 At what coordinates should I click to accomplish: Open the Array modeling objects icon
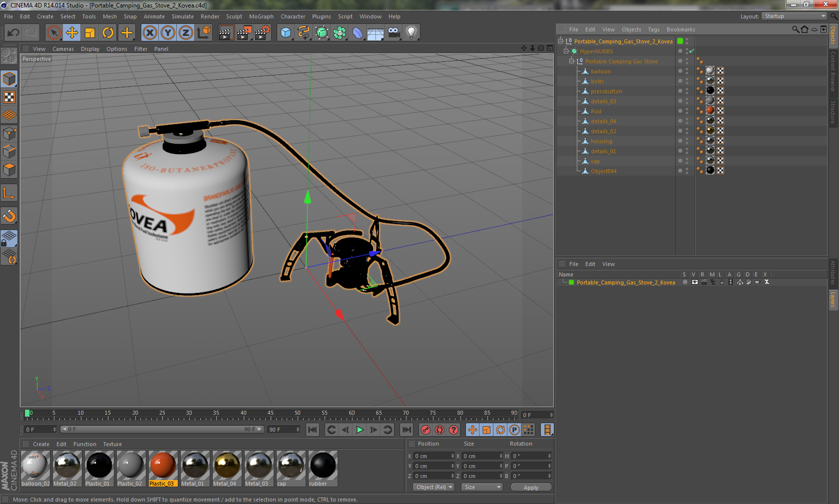[x=340, y=33]
